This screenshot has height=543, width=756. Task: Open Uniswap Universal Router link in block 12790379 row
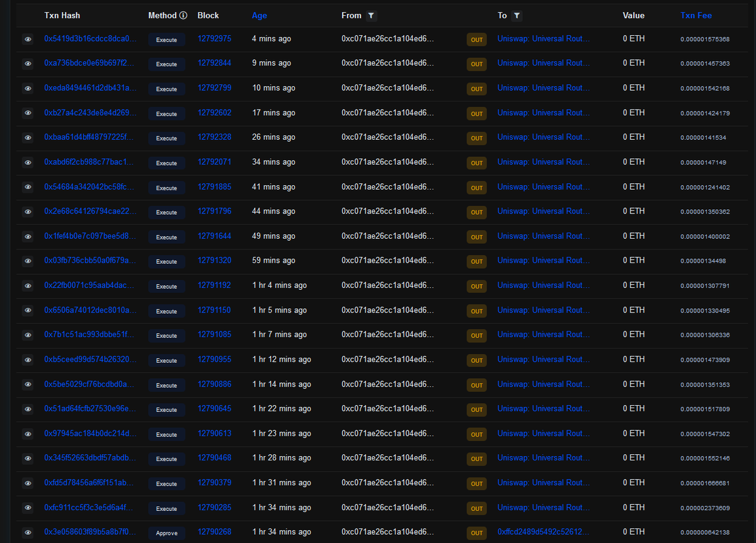tap(544, 483)
